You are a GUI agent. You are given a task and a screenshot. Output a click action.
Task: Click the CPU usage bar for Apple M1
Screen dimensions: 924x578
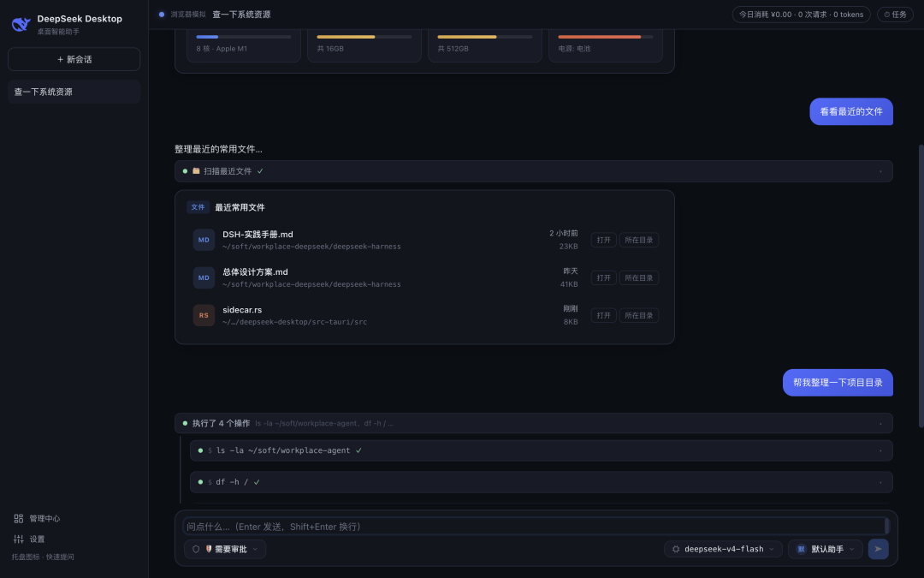(243, 37)
